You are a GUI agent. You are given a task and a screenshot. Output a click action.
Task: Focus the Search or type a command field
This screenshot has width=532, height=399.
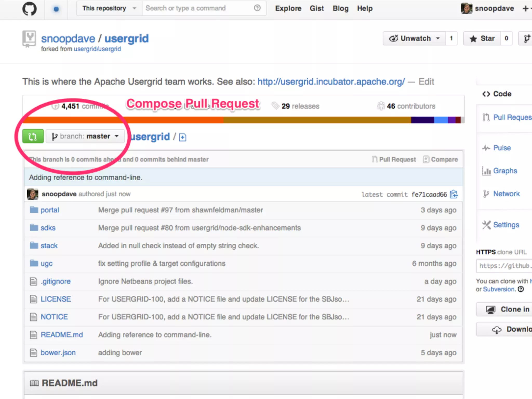pos(197,8)
